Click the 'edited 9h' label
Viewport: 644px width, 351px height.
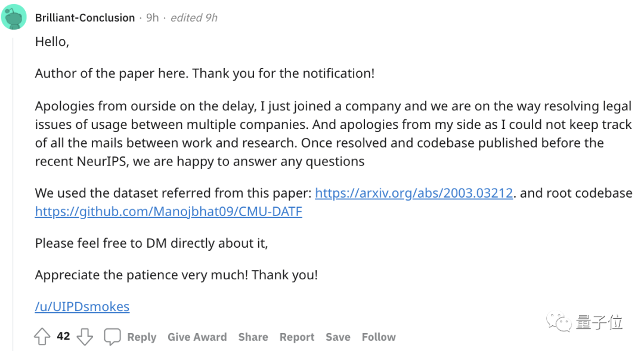(194, 18)
